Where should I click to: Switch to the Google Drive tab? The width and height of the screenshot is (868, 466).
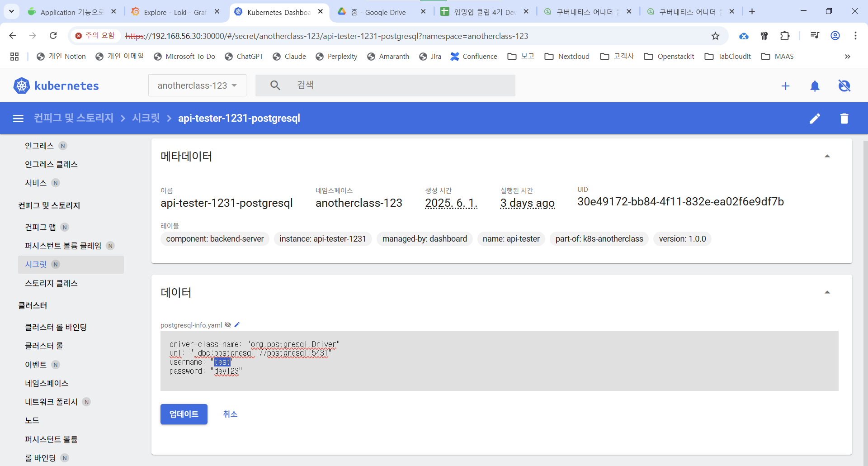(378, 12)
